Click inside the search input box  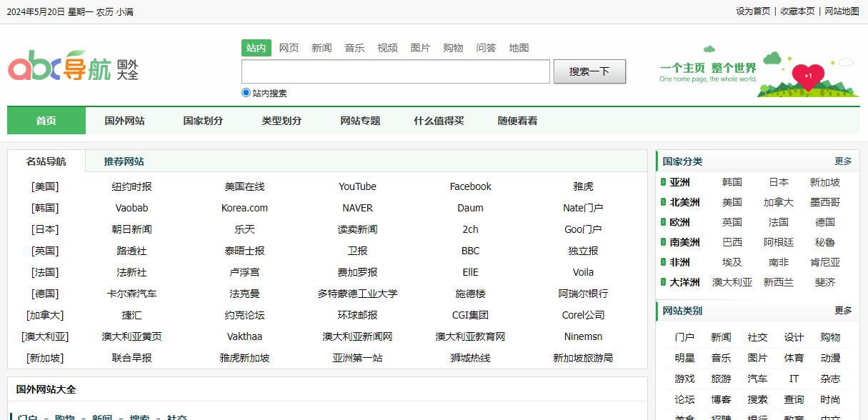[x=395, y=71]
